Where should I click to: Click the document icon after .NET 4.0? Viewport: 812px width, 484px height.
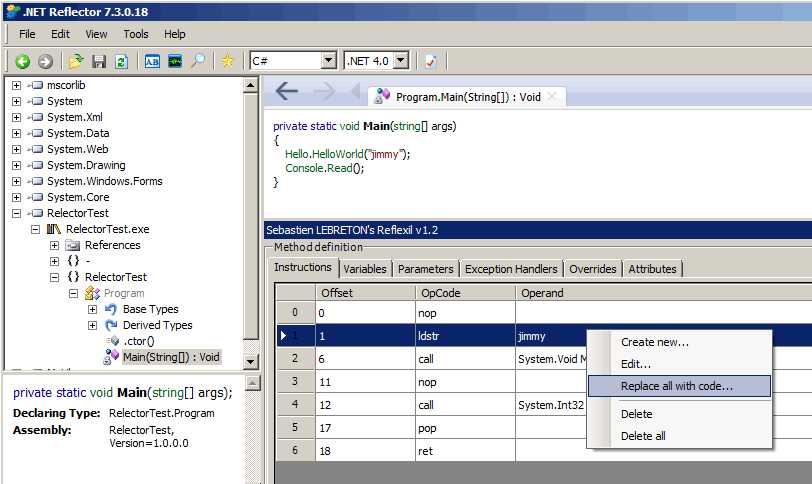coord(430,62)
